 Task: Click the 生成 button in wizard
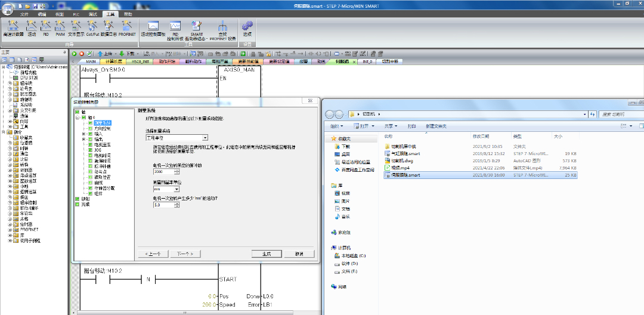coord(267,254)
